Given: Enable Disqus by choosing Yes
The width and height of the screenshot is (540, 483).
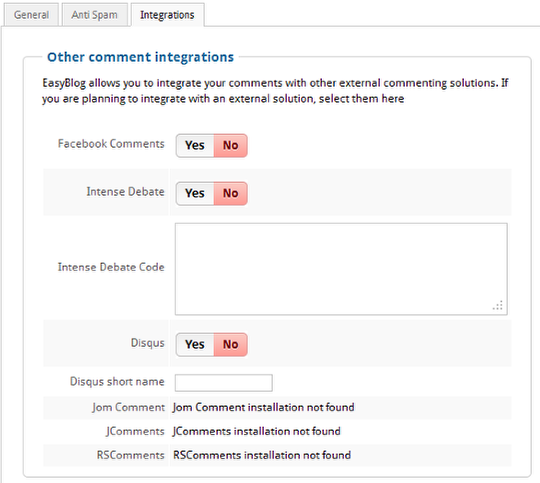Looking at the screenshot, I should [195, 345].
